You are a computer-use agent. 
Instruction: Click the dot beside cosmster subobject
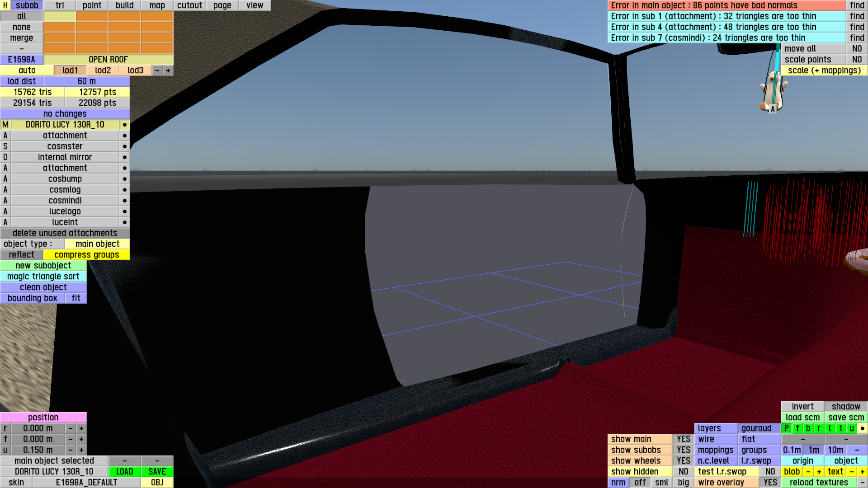coord(125,146)
